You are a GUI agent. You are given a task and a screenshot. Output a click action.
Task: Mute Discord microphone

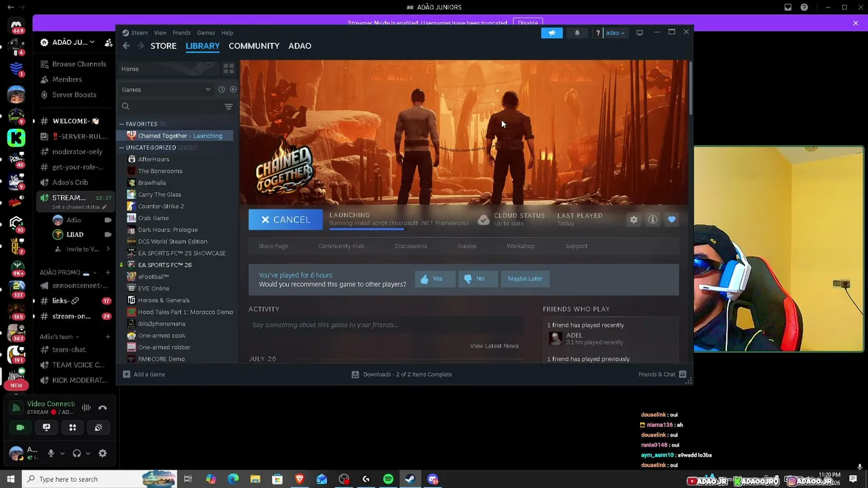tap(51, 453)
